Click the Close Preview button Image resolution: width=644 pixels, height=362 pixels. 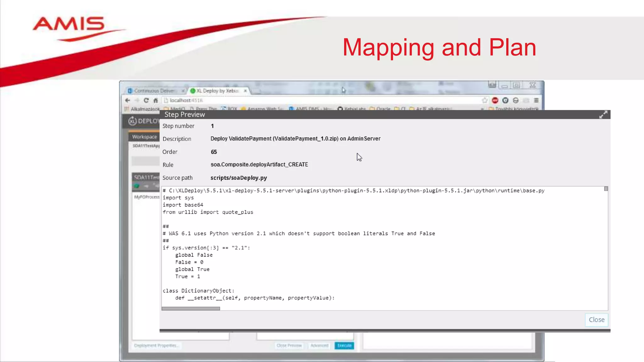coord(289,345)
